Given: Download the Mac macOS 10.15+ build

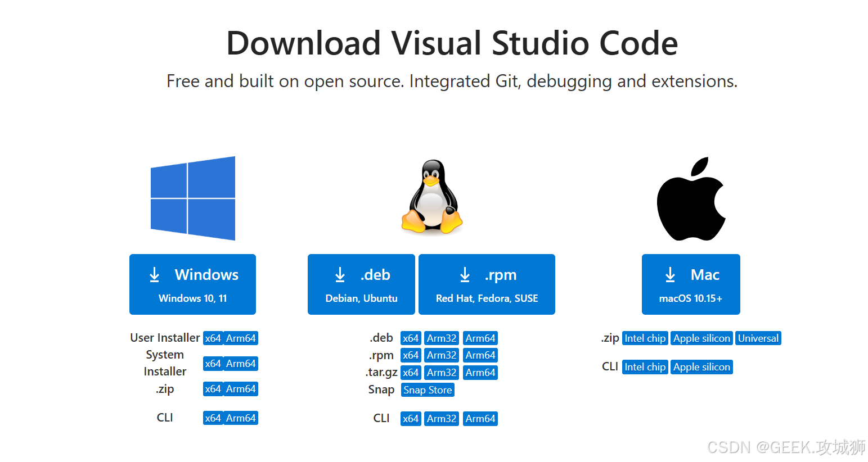Looking at the screenshot, I should tap(691, 284).
